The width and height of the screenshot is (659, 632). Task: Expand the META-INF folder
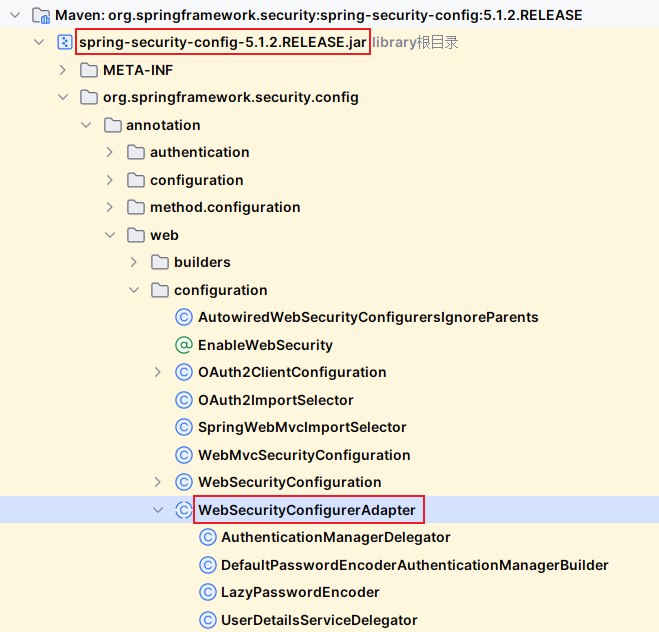63,70
